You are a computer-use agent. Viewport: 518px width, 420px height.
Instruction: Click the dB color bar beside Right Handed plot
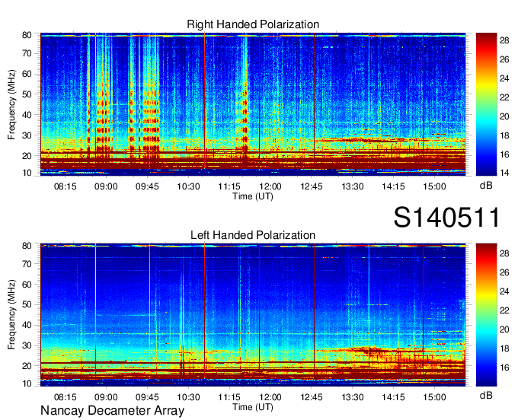click(486, 104)
